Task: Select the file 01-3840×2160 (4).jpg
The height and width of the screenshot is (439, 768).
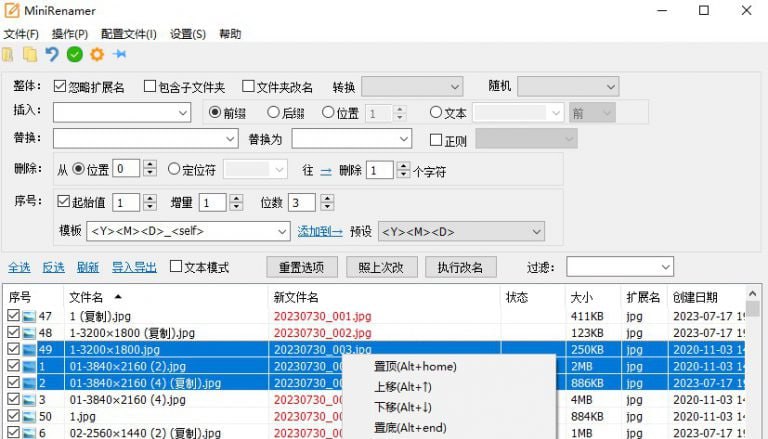Action: [x=127, y=400]
